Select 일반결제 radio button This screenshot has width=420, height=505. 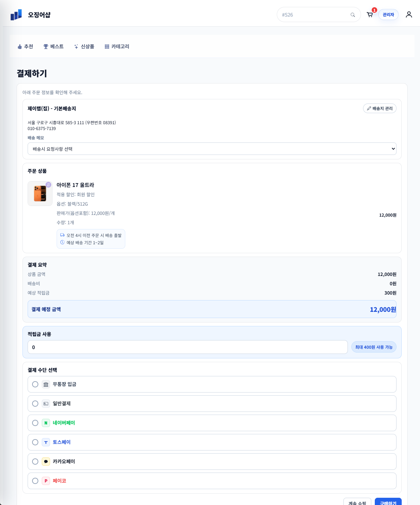point(35,404)
